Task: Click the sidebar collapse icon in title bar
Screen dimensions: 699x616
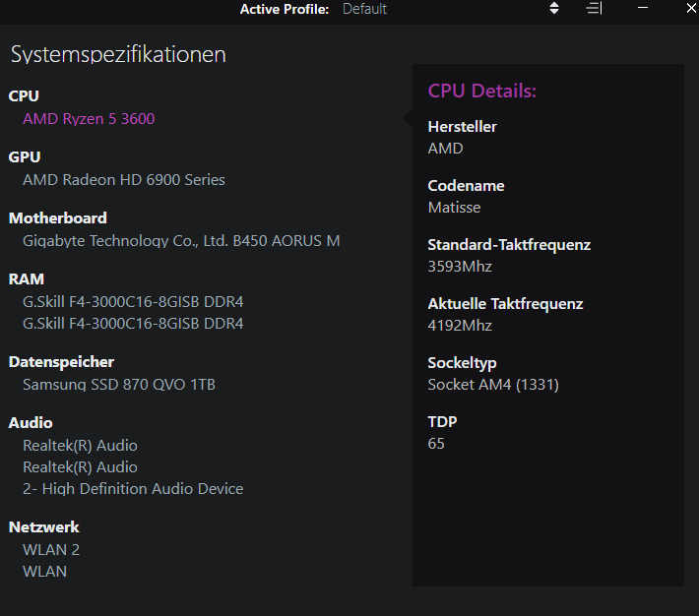Action: pos(595,8)
